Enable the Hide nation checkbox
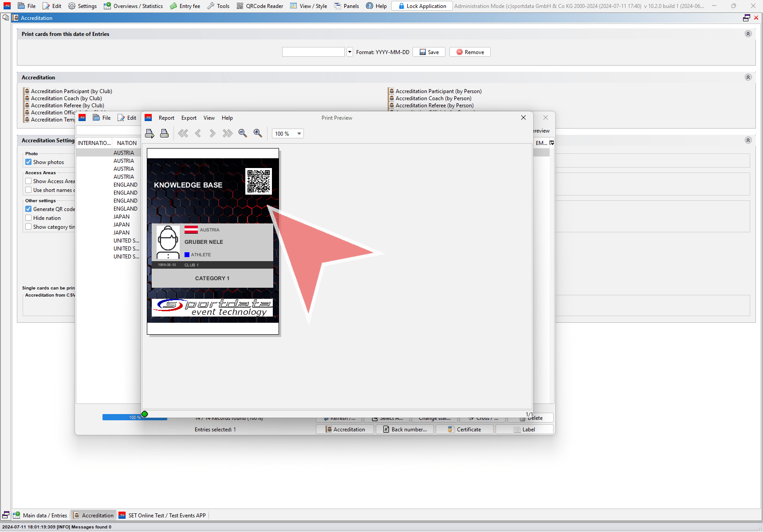 28,218
